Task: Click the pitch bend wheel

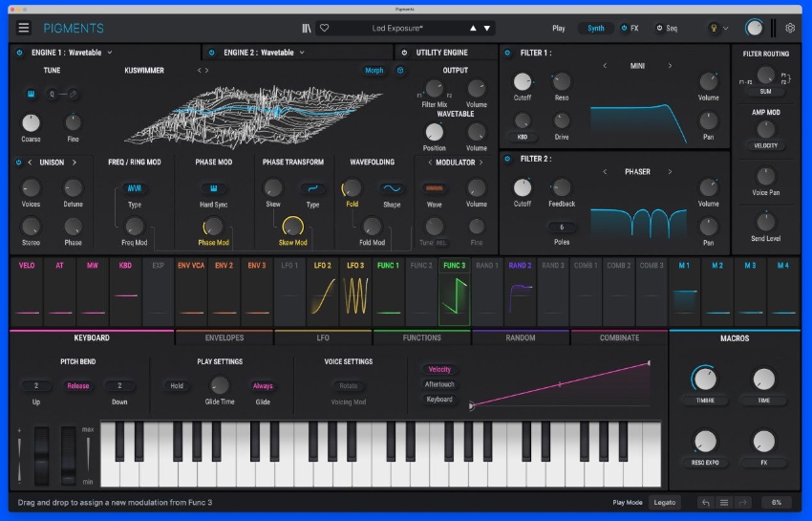Action: click(x=41, y=455)
